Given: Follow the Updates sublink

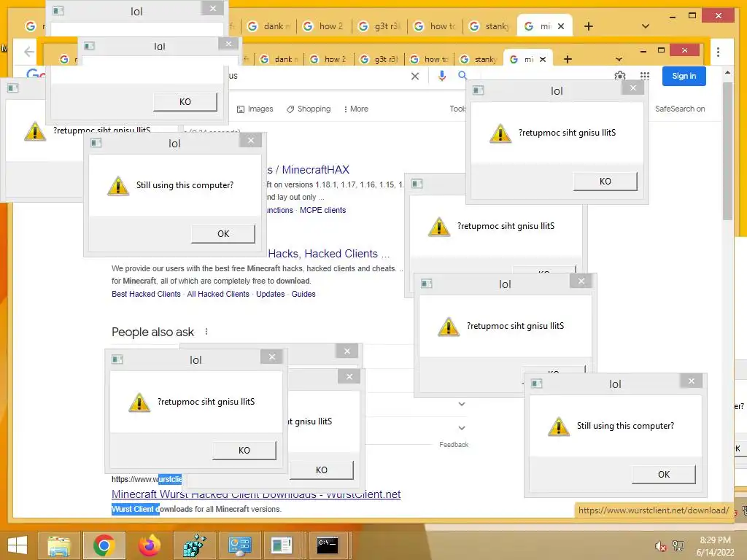Looking at the screenshot, I should [x=270, y=295].
